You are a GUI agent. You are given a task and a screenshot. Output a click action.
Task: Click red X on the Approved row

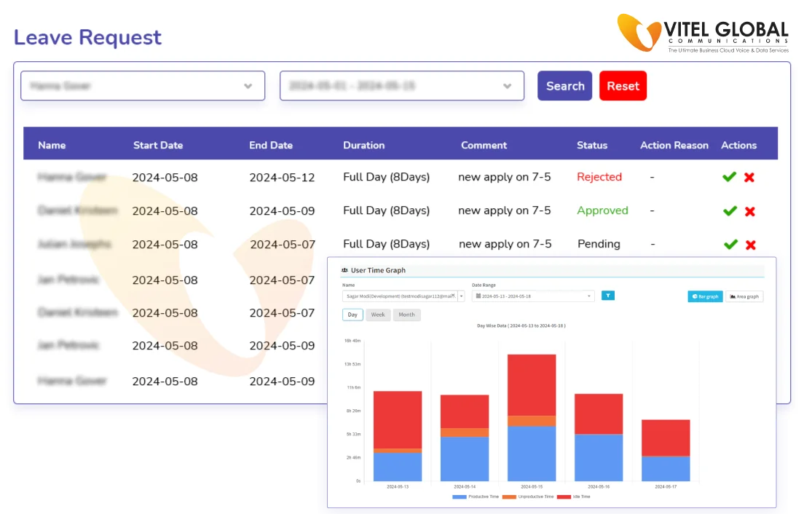(x=749, y=211)
